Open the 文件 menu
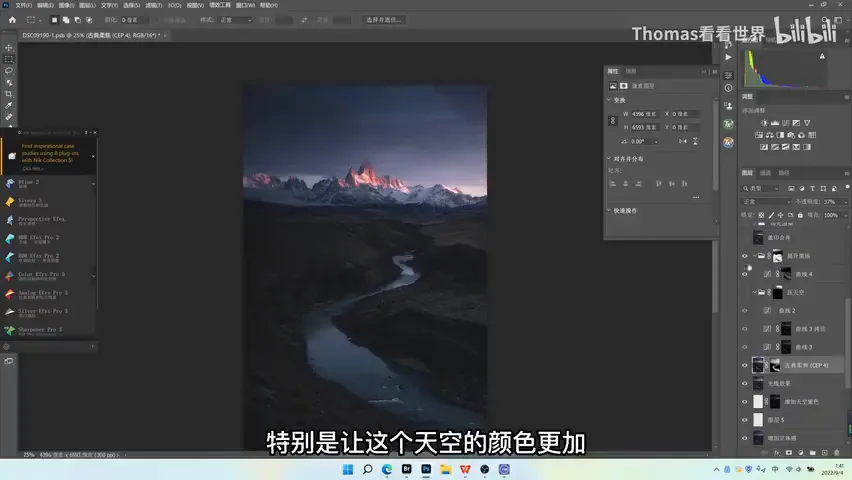The image size is (852, 480). click(23, 5)
